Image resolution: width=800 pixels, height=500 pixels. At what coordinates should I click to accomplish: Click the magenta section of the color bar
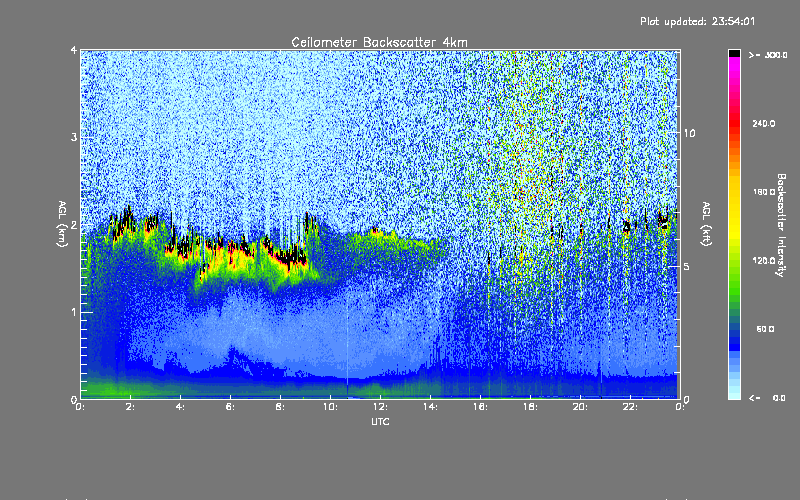tap(734, 66)
